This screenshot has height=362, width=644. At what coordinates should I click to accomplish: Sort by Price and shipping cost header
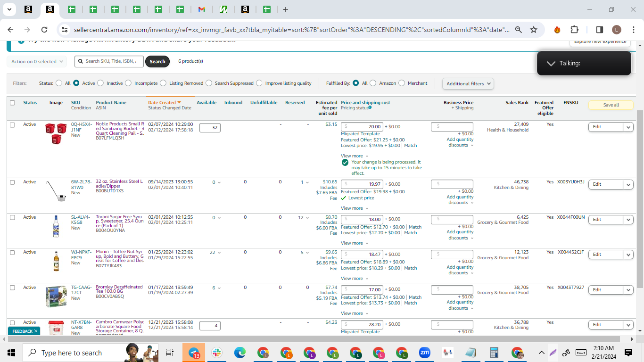(x=365, y=102)
